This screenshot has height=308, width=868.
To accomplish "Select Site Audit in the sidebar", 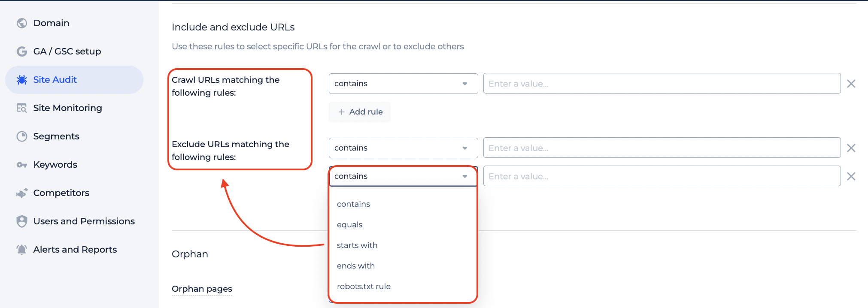I will pos(74,80).
